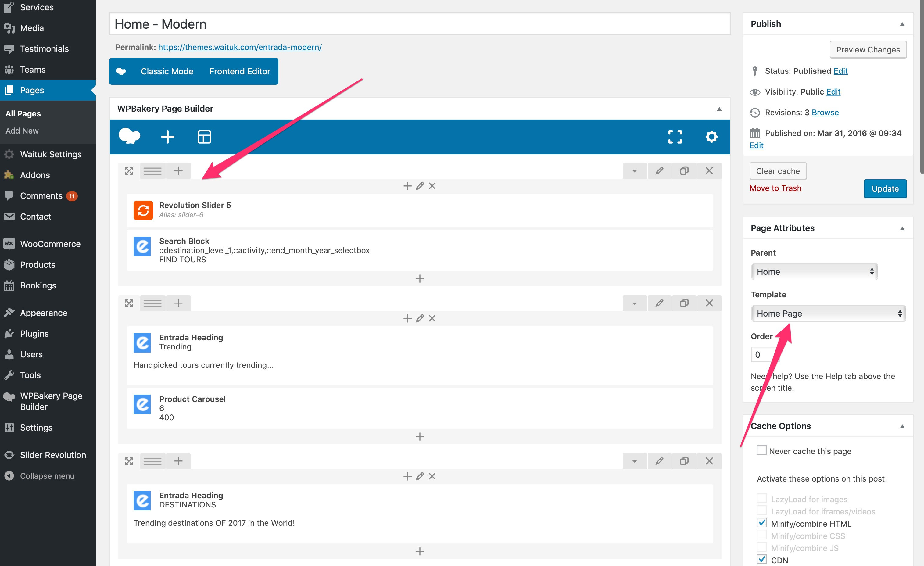Open the WPBakery Templates layout icon

(x=204, y=137)
